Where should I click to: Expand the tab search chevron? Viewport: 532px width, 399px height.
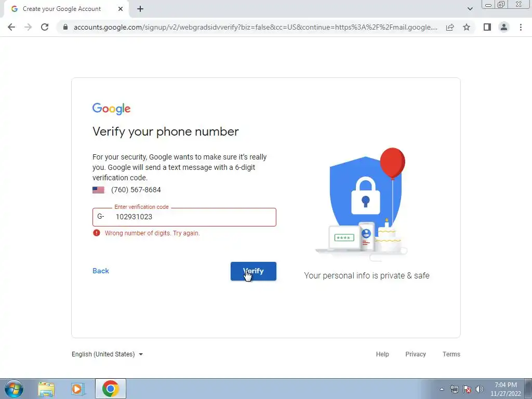[x=470, y=9]
